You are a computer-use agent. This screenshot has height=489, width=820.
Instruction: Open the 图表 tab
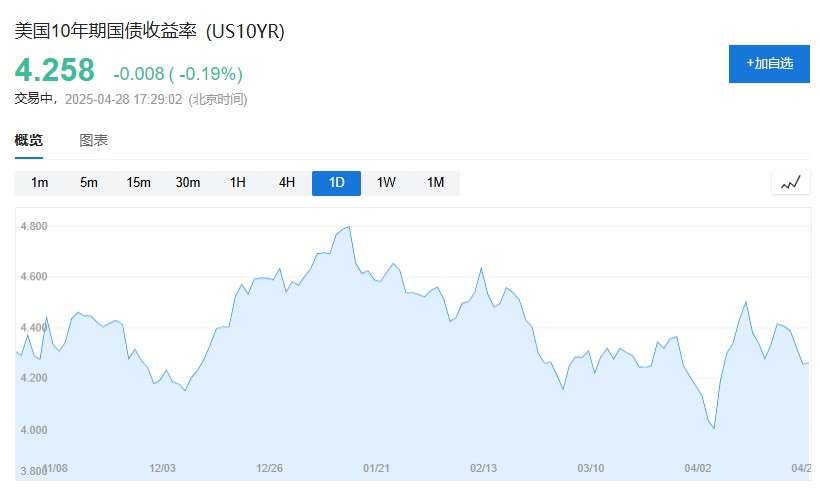94,140
